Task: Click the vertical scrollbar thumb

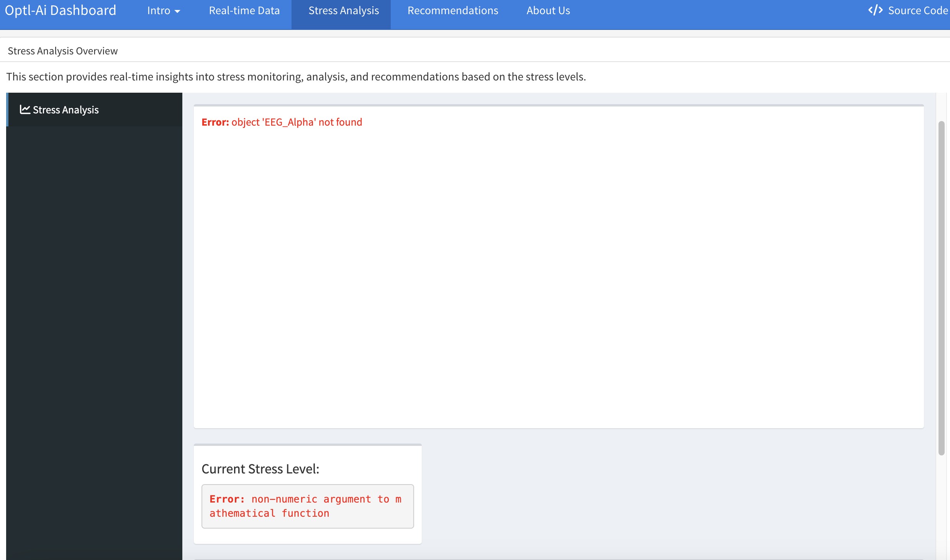Action: pyautogui.click(x=941, y=287)
